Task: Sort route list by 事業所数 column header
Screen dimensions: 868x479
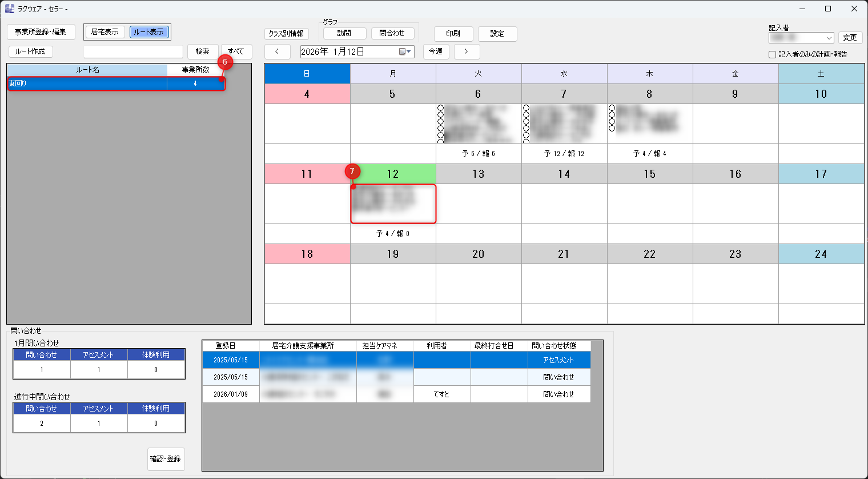Action: 195,70
